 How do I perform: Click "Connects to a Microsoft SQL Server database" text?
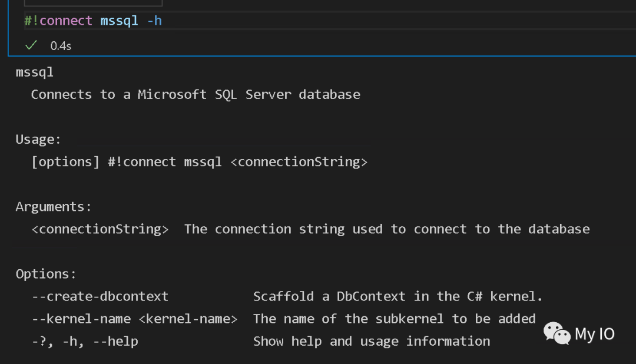[x=196, y=94]
